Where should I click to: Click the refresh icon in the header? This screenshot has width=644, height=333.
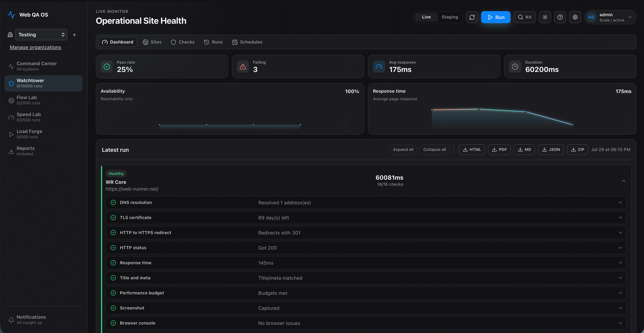click(x=472, y=17)
